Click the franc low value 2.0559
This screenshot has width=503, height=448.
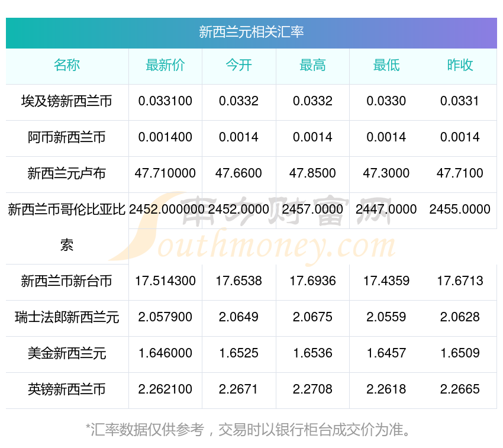pos(386,317)
